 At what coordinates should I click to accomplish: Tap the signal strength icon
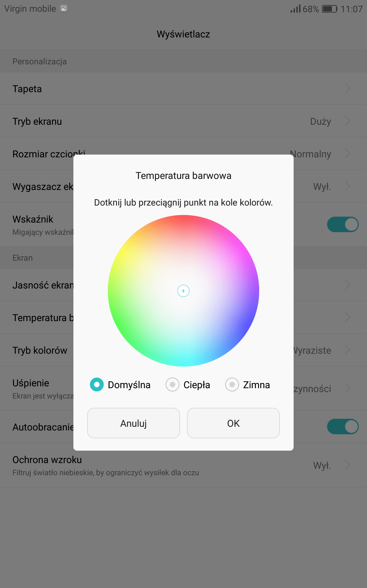coord(295,9)
